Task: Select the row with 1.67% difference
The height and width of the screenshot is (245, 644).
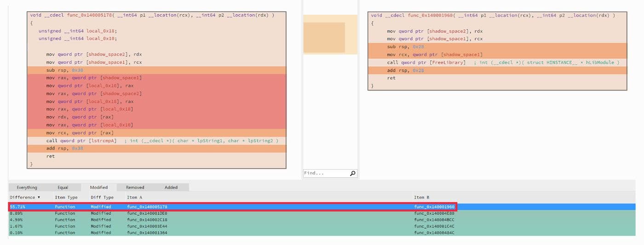Action: coord(322,226)
